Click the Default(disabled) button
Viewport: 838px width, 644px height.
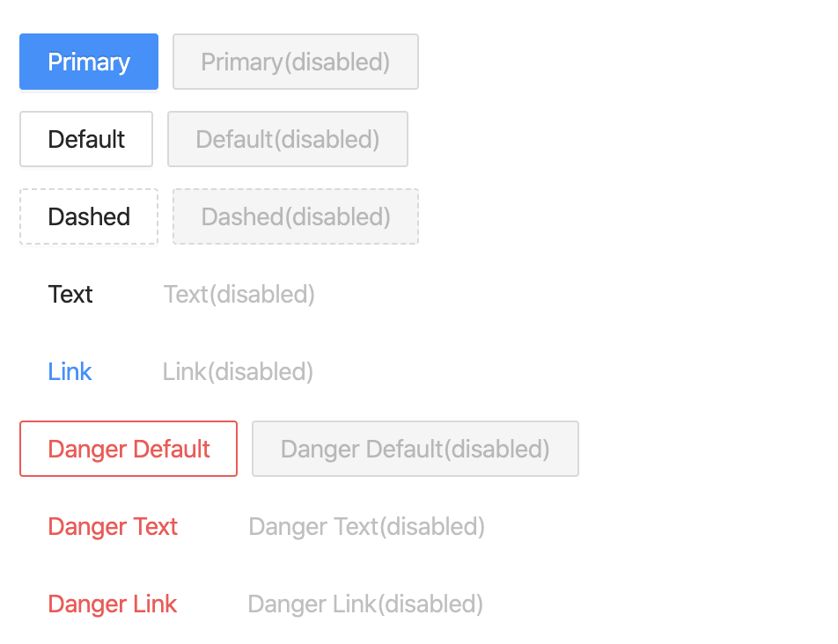(x=288, y=139)
